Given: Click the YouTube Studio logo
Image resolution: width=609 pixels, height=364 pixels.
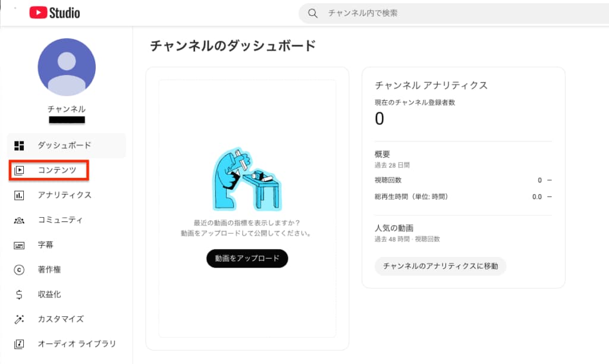Looking at the screenshot, I should pyautogui.click(x=55, y=12).
